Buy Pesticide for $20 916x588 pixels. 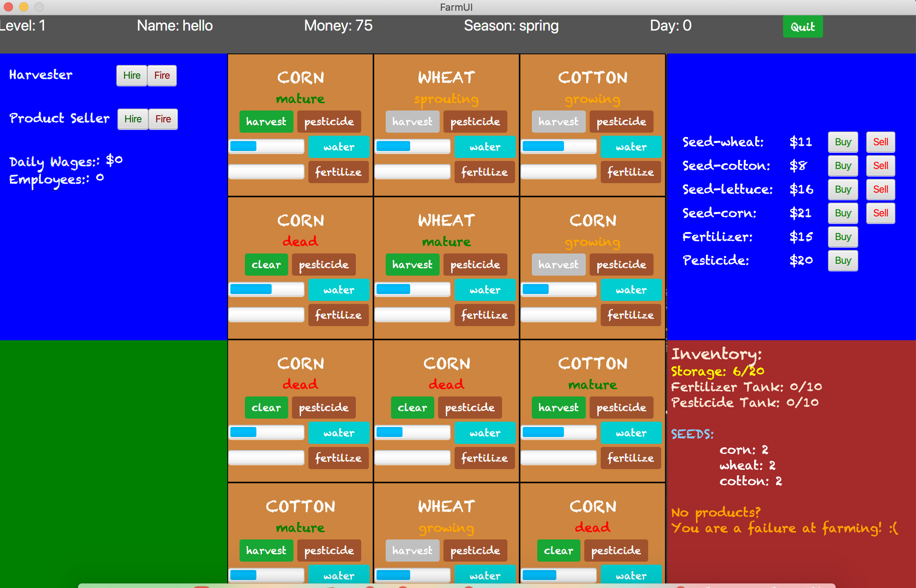pos(843,260)
